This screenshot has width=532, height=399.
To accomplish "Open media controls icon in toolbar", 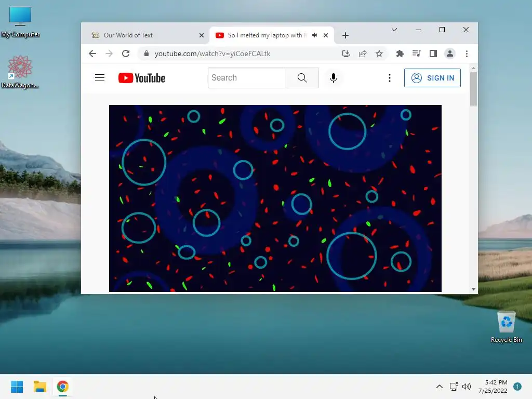I will tap(416, 54).
